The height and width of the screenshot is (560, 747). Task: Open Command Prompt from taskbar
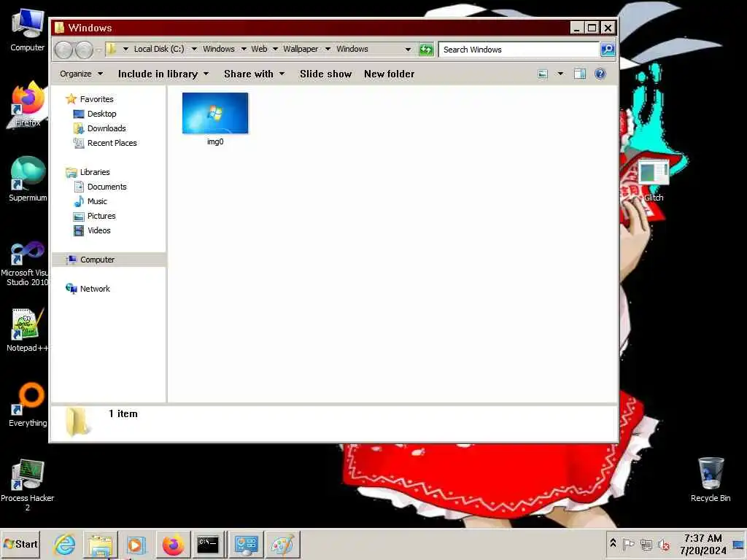coord(208,544)
